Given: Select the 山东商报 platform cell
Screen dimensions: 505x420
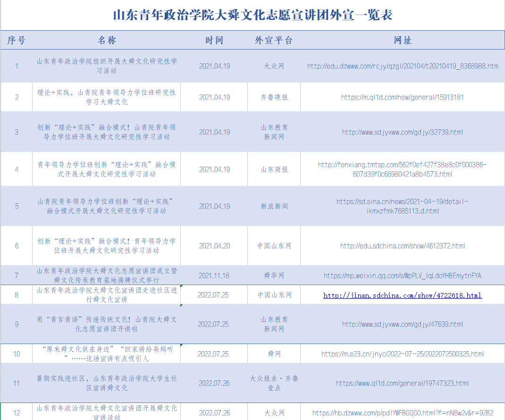Looking at the screenshot, I should click(x=274, y=169).
